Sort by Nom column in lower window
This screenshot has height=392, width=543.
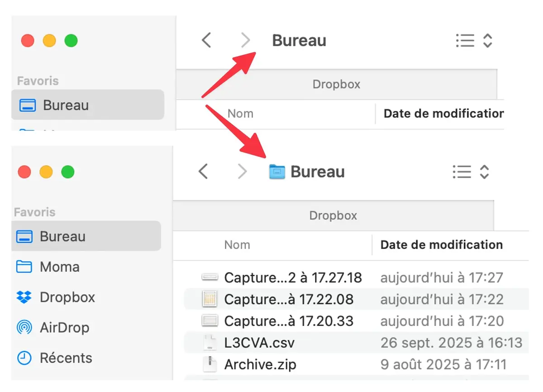tap(237, 245)
